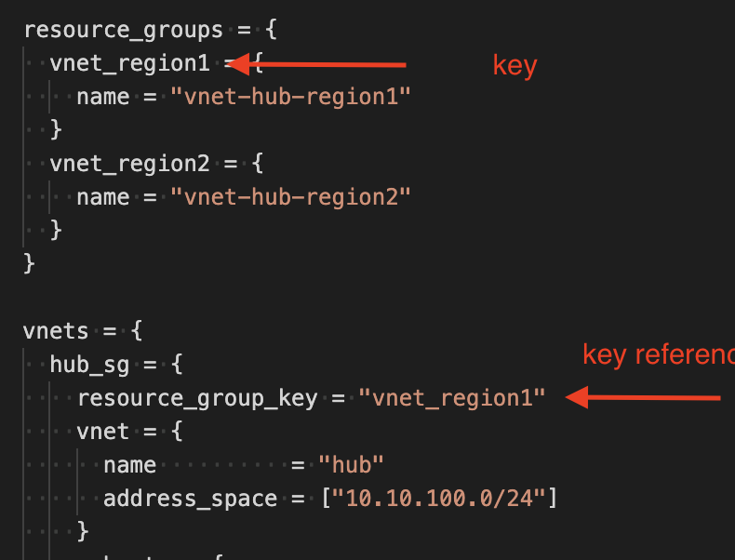735x560 pixels.
Task: Click the hub_sg key
Action: [89, 364]
